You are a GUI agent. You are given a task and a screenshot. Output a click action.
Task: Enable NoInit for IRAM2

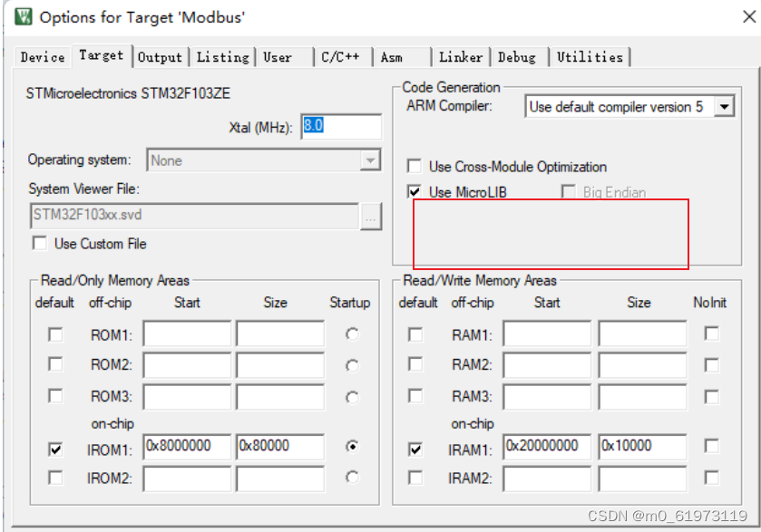(x=711, y=478)
